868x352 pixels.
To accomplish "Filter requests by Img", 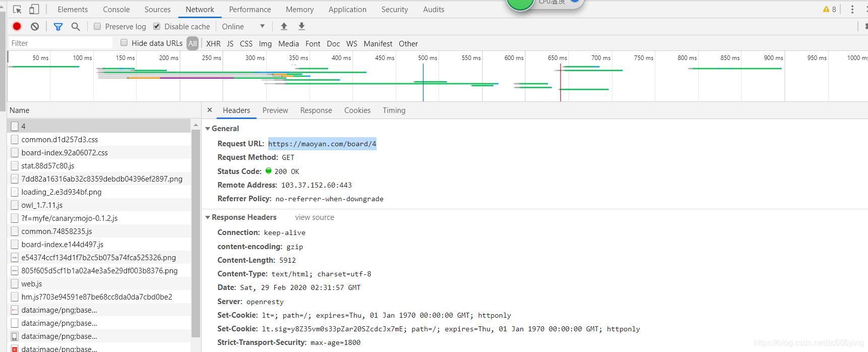I will click(265, 43).
